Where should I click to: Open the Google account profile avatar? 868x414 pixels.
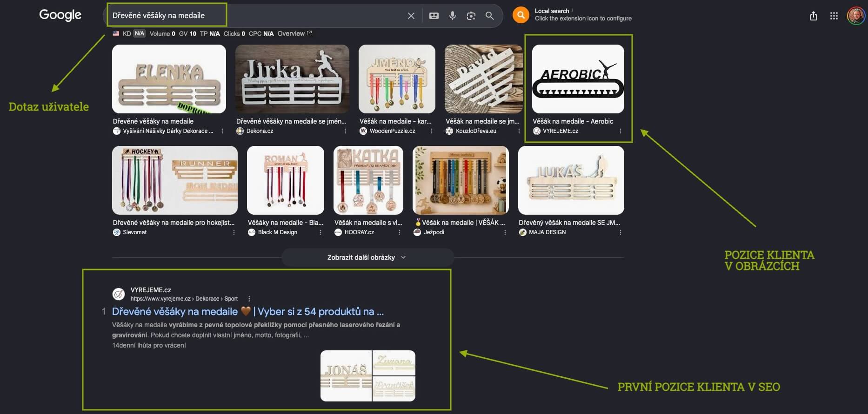click(x=856, y=16)
